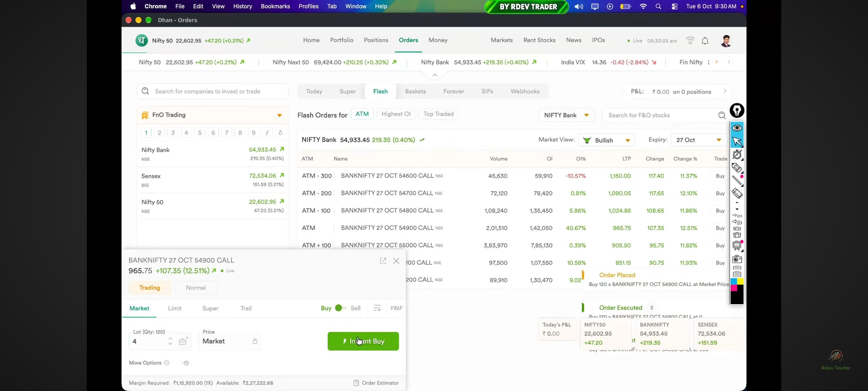Click the order settings sliders icon
Viewport: 868px width, 391px height.
tap(377, 308)
